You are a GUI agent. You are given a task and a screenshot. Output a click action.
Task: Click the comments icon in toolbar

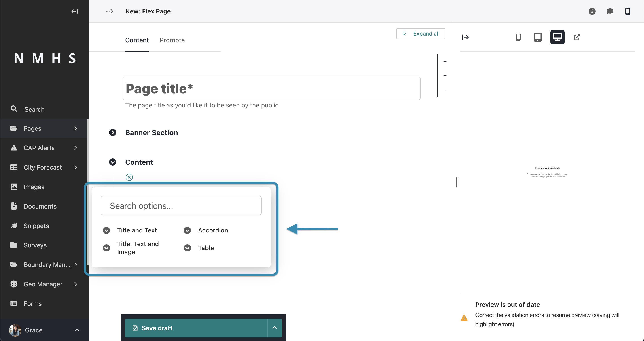[610, 11]
